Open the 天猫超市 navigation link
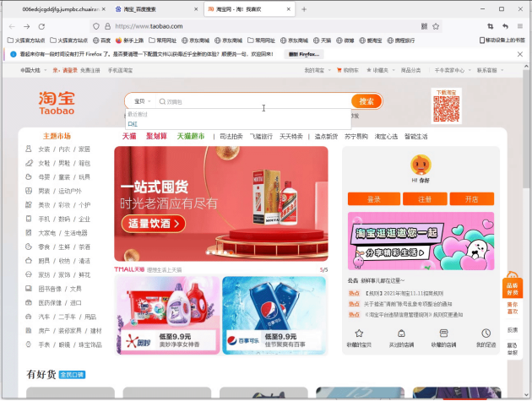The height and width of the screenshot is (401, 532). click(x=191, y=137)
